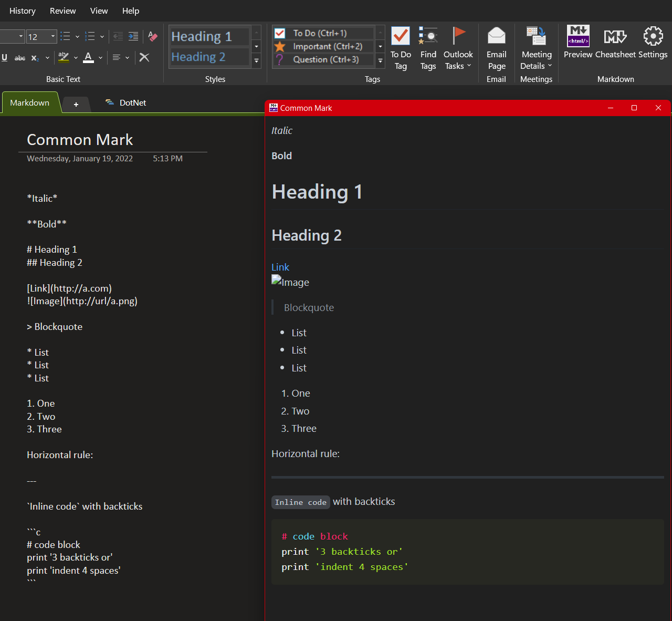Open Meeting Details
The image size is (672, 621).
tap(536, 48)
